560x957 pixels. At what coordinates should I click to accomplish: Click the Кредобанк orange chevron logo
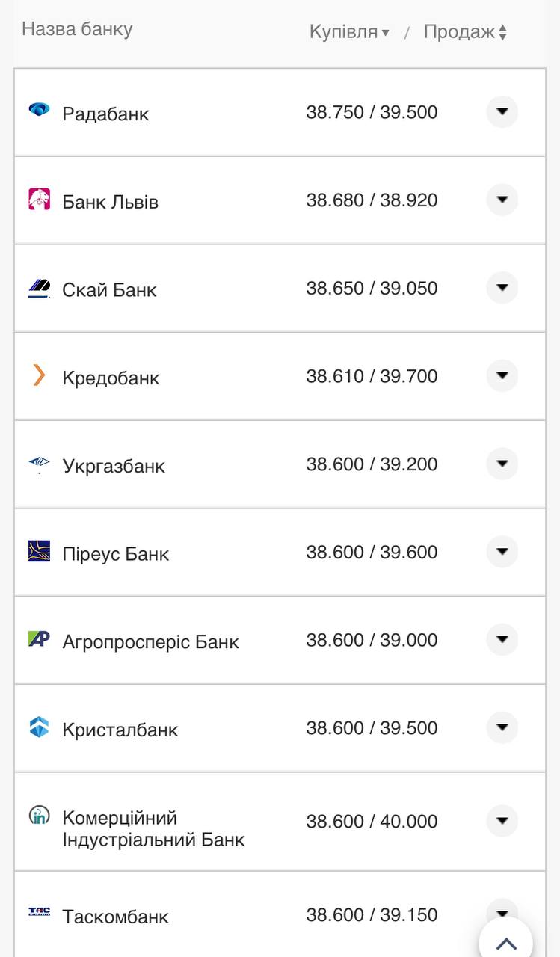click(x=39, y=375)
